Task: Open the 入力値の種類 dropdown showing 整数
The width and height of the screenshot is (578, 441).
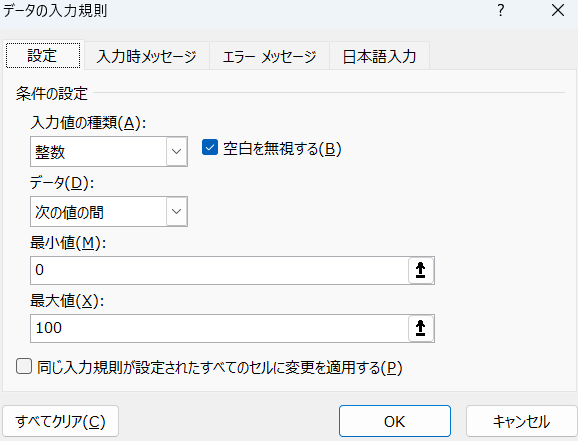Action: coord(109,151)
